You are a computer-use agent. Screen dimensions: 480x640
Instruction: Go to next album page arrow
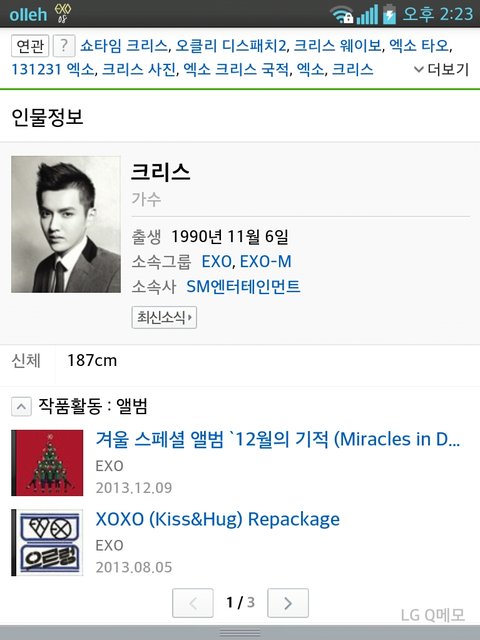click(288, 603)
